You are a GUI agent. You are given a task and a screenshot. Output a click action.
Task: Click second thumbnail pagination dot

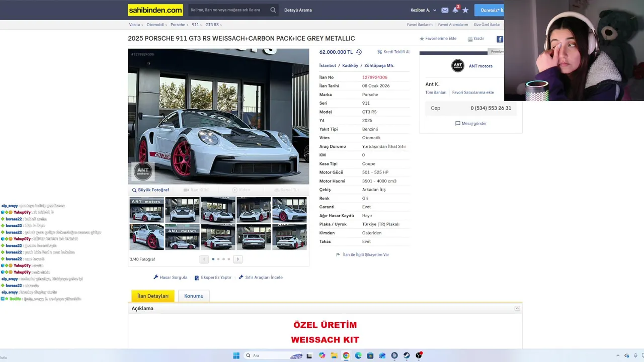tap(218, 259)
